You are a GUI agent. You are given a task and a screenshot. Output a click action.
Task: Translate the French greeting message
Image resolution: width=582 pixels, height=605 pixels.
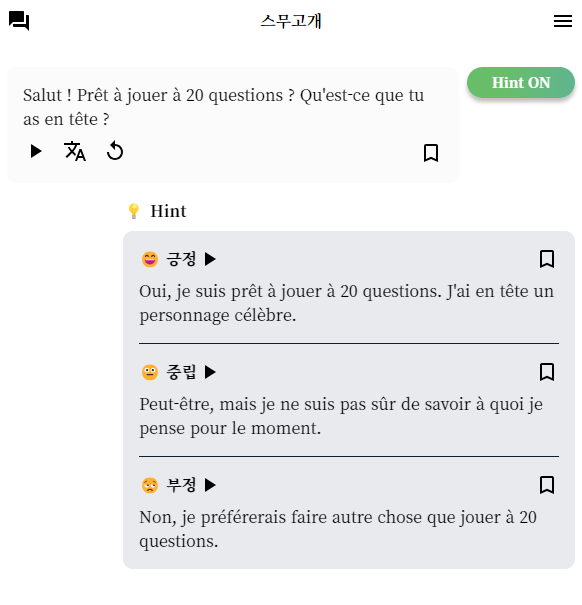click(75, 151)
